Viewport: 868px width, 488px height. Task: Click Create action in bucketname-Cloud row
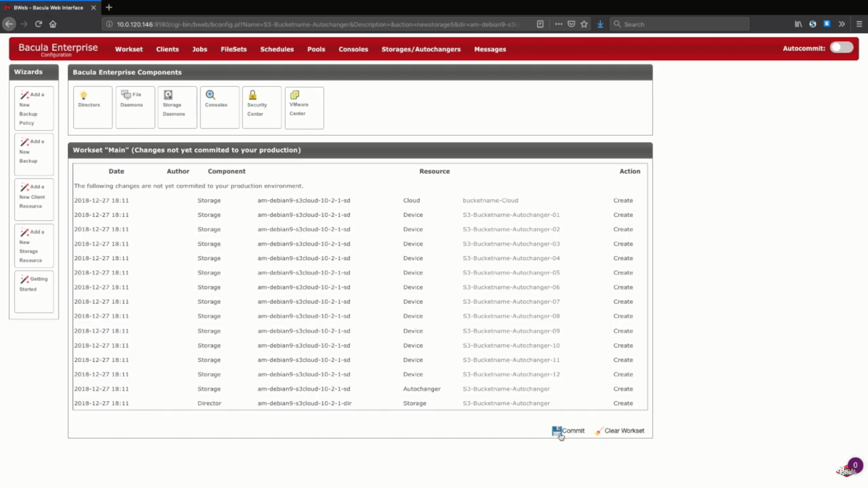click(x=623, y=200)
